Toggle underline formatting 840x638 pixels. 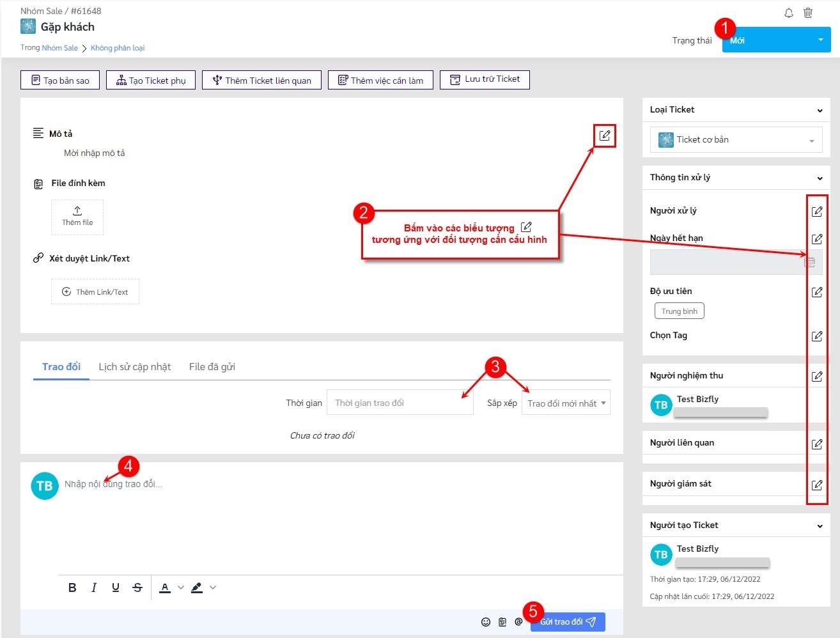click(x=116, y=587)
